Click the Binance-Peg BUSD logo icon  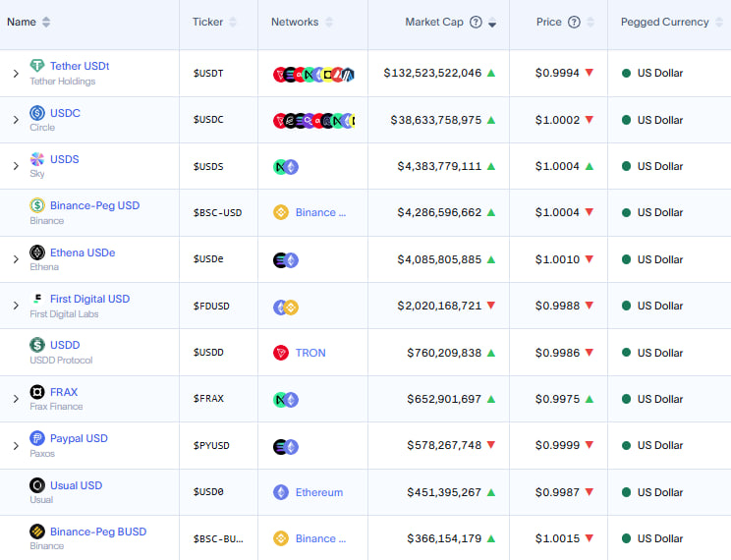[37, 532]
